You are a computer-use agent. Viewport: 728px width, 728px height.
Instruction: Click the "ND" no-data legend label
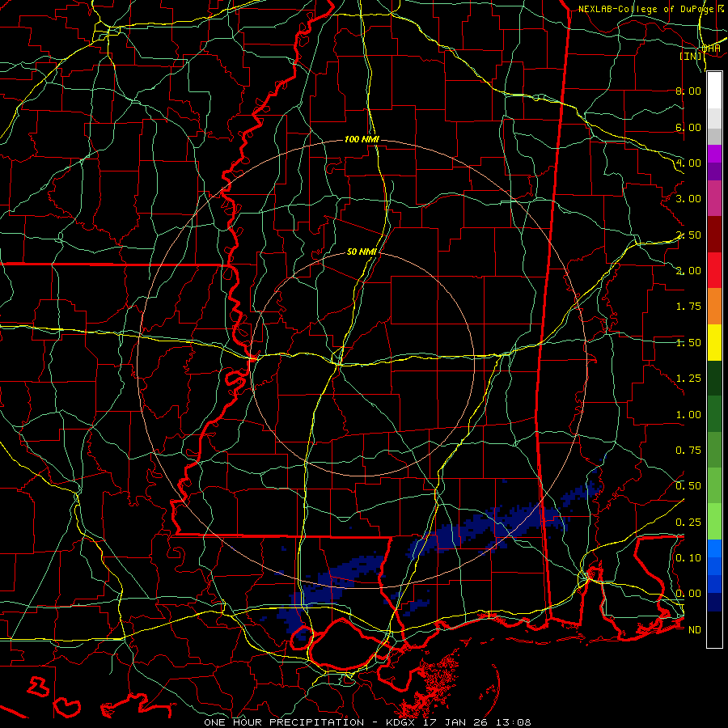pyautogui.click(x=695, y=630)
